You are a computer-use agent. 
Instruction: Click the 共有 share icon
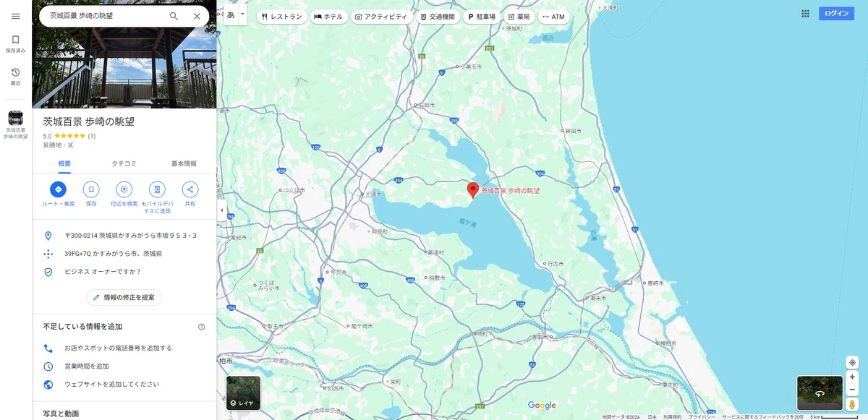click(190, 189)
